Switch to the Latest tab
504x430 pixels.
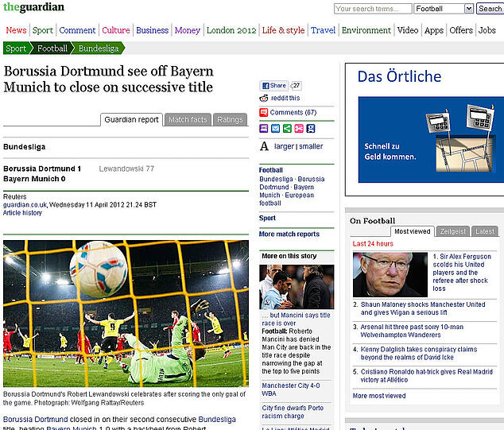485,231
